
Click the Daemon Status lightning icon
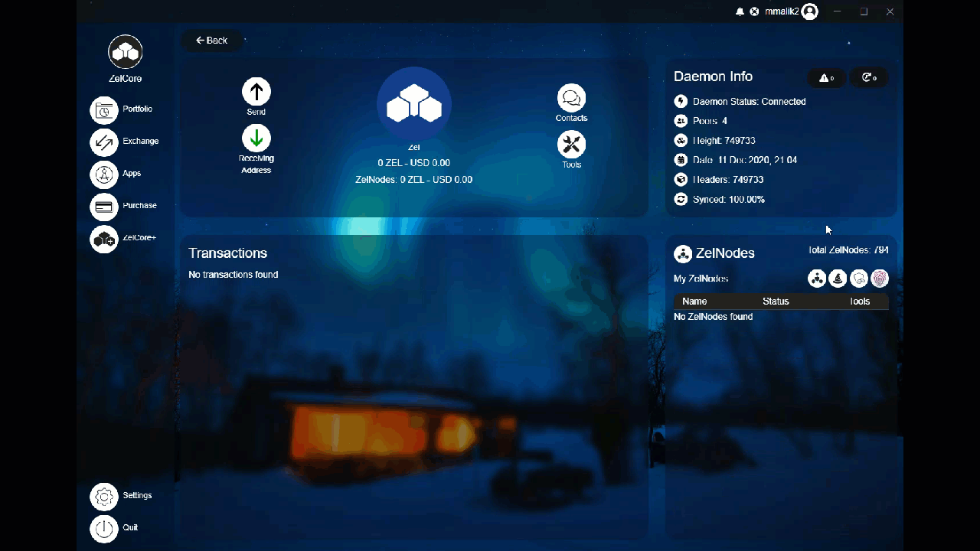point(681,101)
